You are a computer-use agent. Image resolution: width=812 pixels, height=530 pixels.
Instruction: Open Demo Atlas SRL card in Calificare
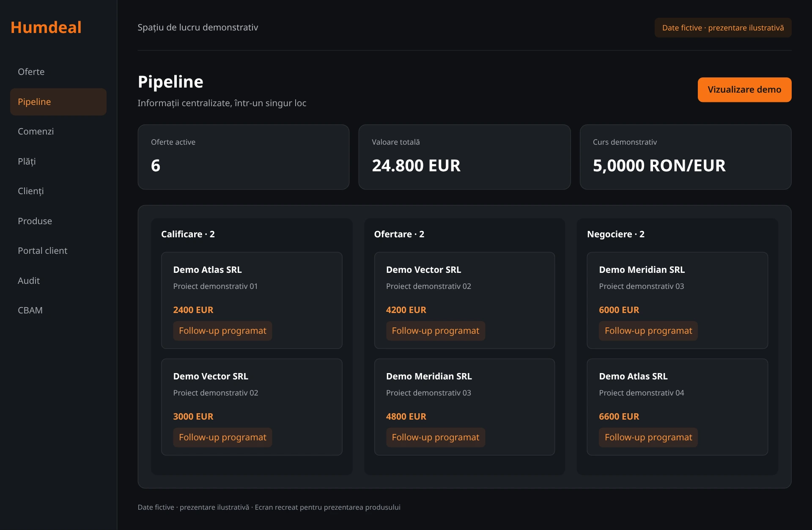coord(252,300)
